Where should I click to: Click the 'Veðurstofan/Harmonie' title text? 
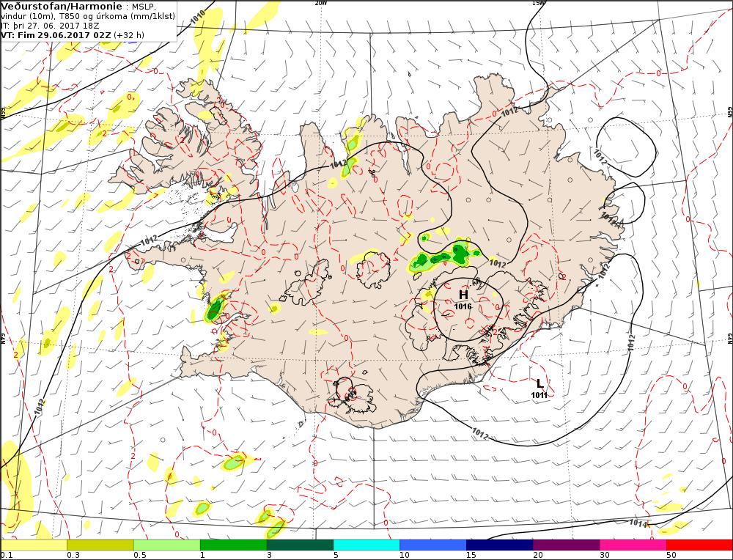[62, 7]
